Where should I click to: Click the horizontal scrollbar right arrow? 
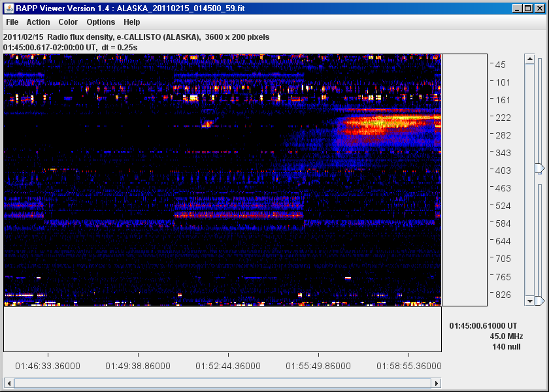tap(436, 383)
